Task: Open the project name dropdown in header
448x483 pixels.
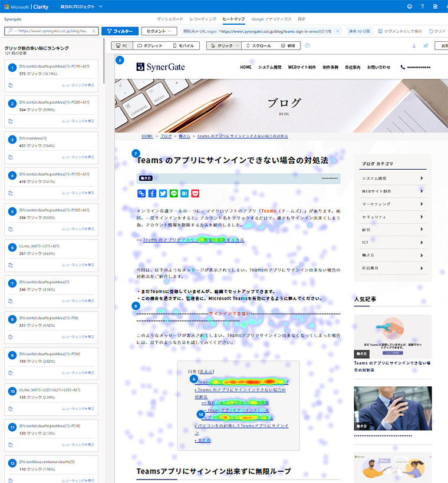Action: 81,6
